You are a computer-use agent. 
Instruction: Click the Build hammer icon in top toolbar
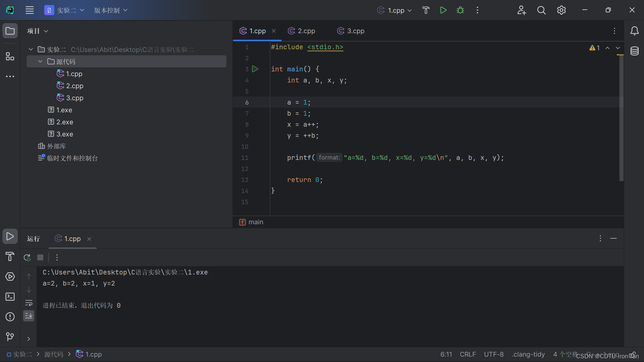[x=426, y=10]
